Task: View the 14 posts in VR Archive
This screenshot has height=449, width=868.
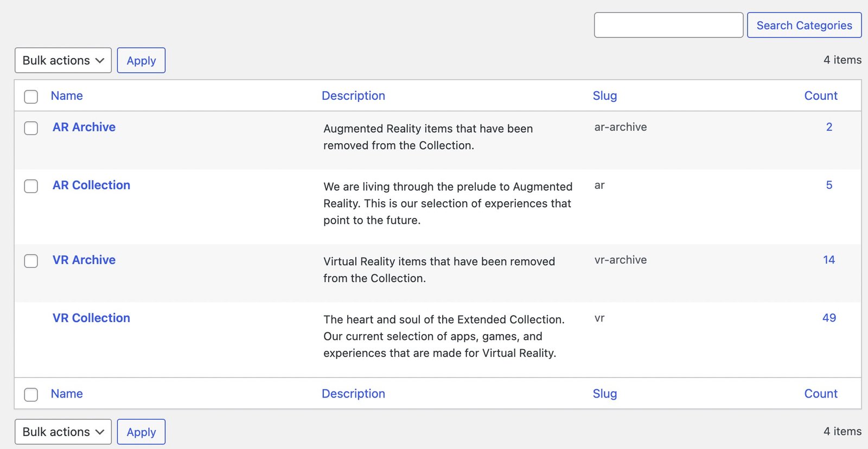Action: pos(829,260)
